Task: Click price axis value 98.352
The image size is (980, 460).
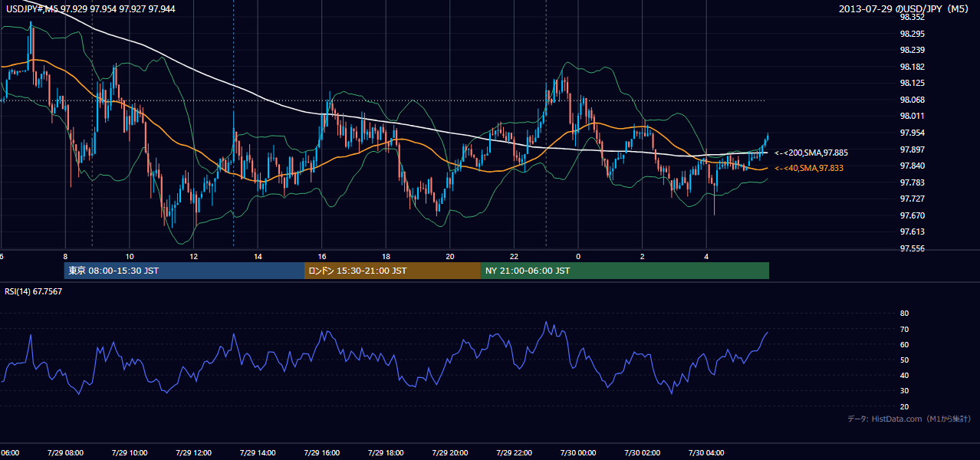Action: pyautogui.click(x=913, y=17)
